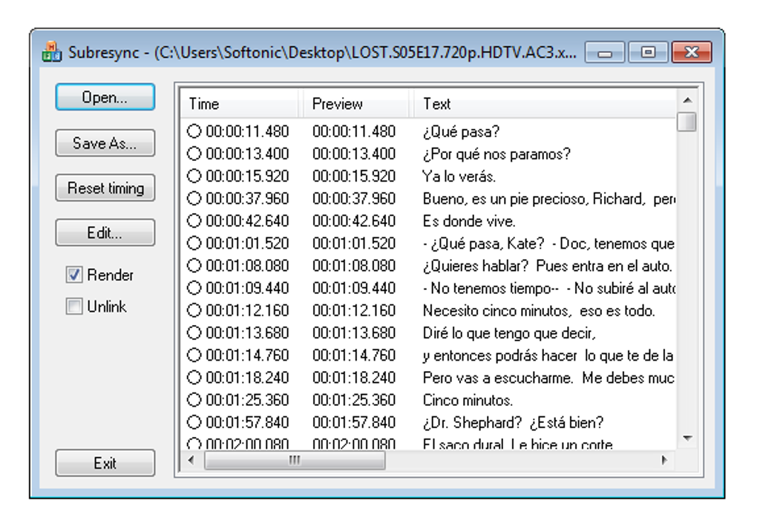This screenshot has width=757, height=532.
Task: Click the Preview column header
Action: (x=355, y=103)
